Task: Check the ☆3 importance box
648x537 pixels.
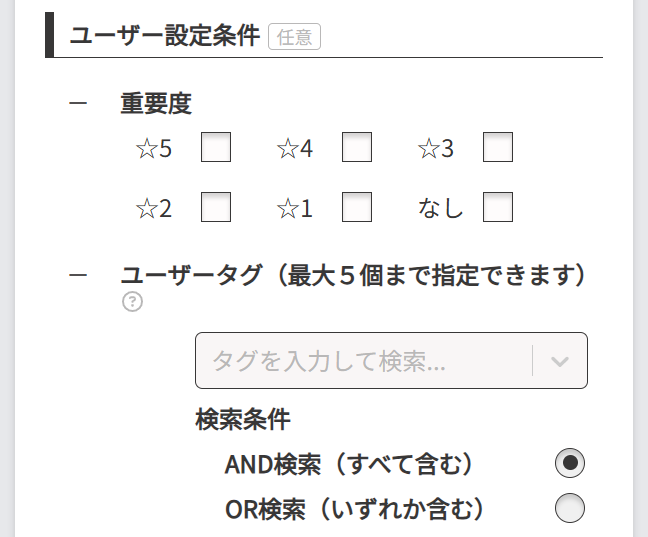Action: click(x=498, y=148)
